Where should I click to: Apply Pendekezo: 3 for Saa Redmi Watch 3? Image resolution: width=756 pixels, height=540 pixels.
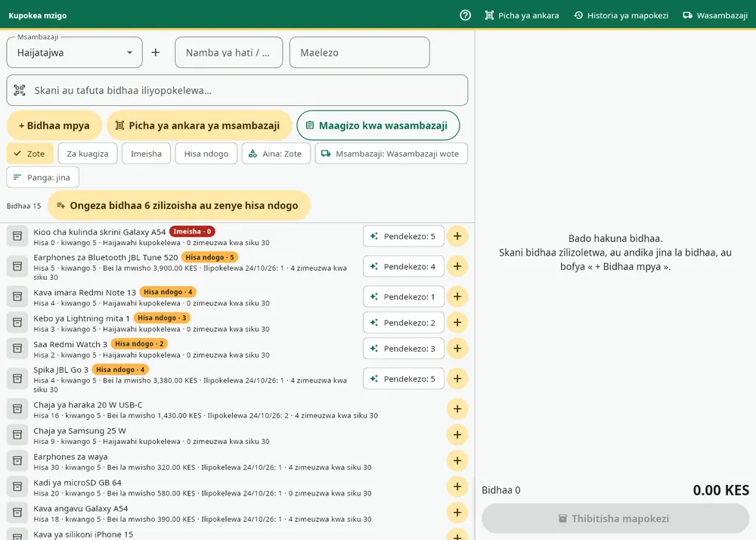pos(404,349)
